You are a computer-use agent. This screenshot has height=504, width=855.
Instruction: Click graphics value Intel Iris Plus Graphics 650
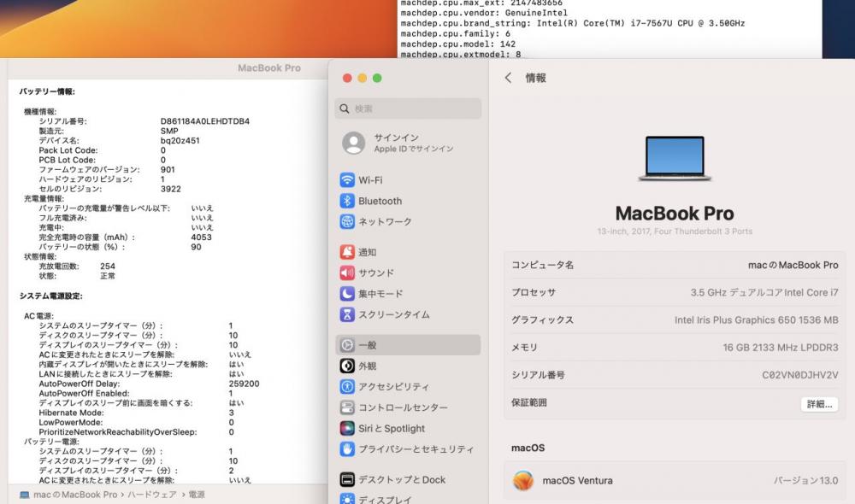(x=757, y=319)
